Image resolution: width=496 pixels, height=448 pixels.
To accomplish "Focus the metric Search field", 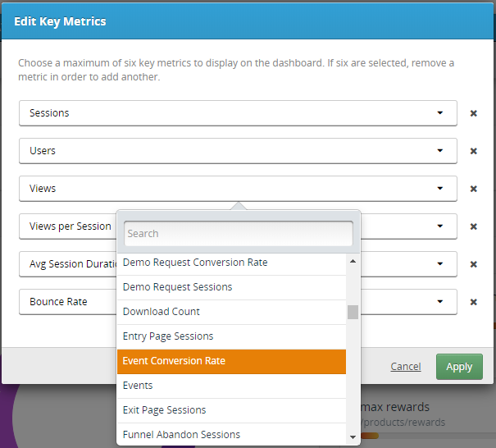I will coord(239,234).
